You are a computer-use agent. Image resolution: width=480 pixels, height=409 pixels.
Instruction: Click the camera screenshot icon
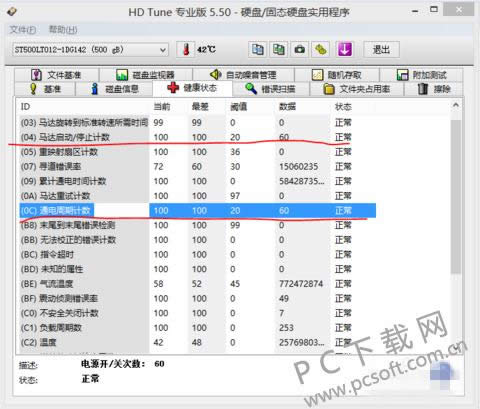[x=300, y=50]
